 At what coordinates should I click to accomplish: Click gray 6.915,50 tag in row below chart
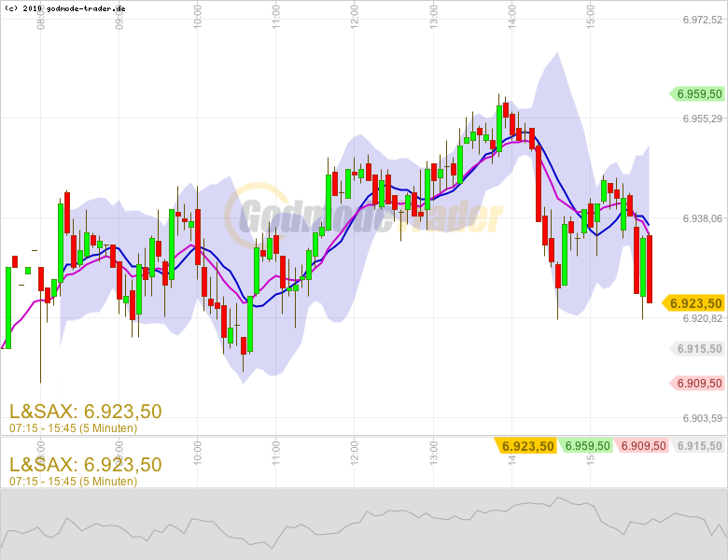[697, 446]
